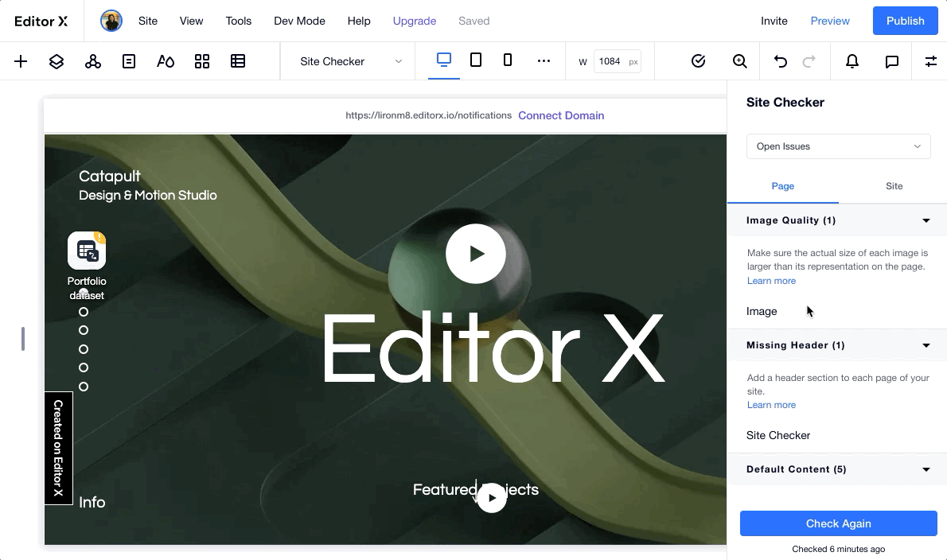Open the Site menu
The width and height of the screenshot is (947, 560).
click(x=148, y=21)
